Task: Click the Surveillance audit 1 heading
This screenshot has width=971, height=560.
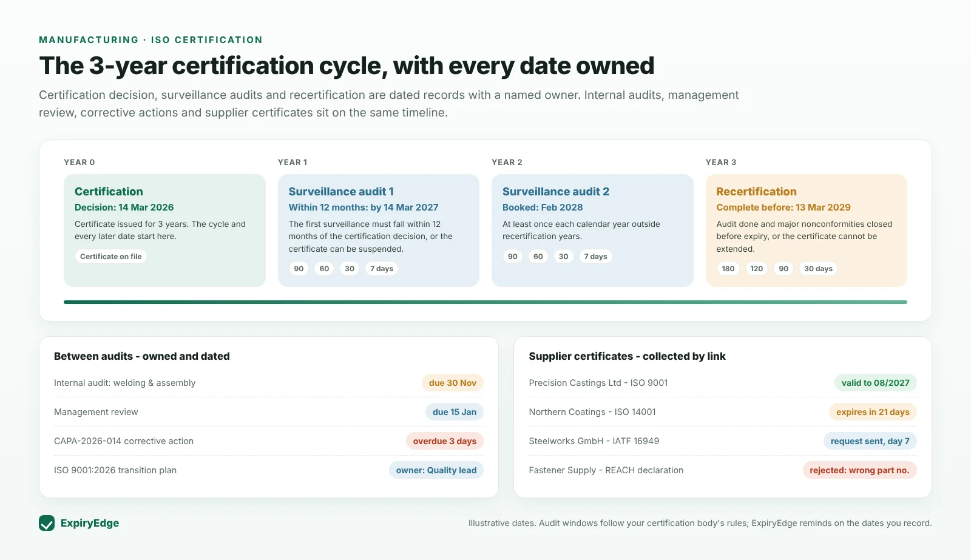Action: tap(341, 192)
